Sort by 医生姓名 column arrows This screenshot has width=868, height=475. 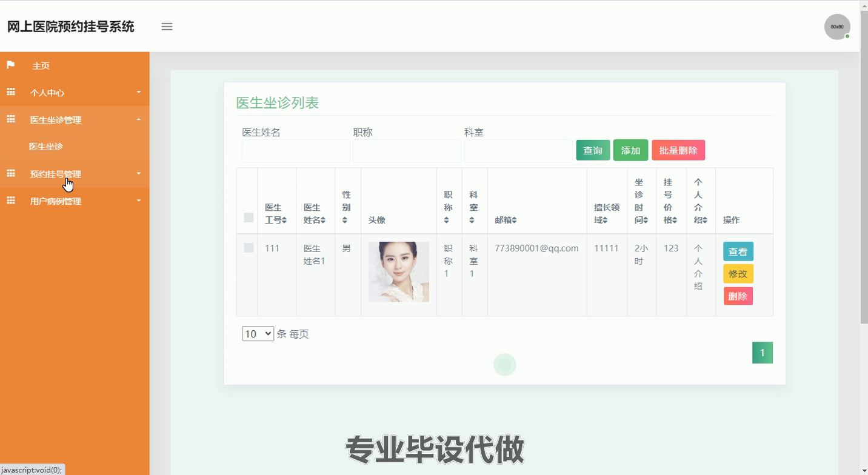tap(323, 220)
